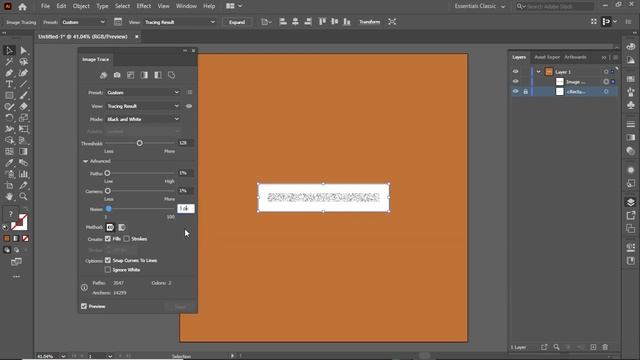Click the Fill and Stroke swatch
Image resolution: width=640 pixels, height=360 pixels.
click(19, 222)
